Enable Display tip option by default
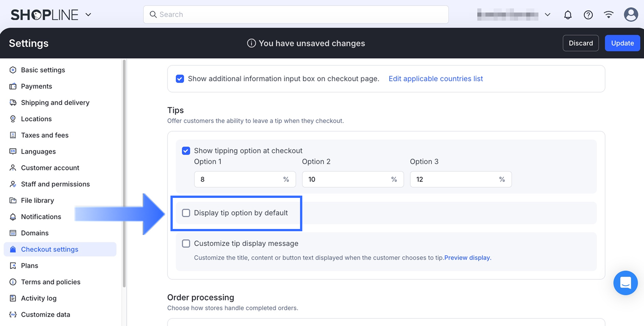 click(186, 213)
